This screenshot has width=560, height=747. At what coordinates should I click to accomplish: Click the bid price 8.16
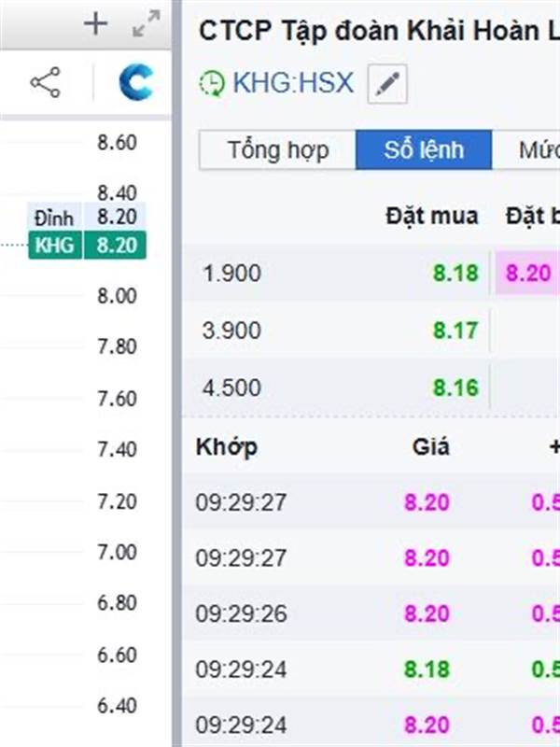pyautogui.click(x=455, y=388)
